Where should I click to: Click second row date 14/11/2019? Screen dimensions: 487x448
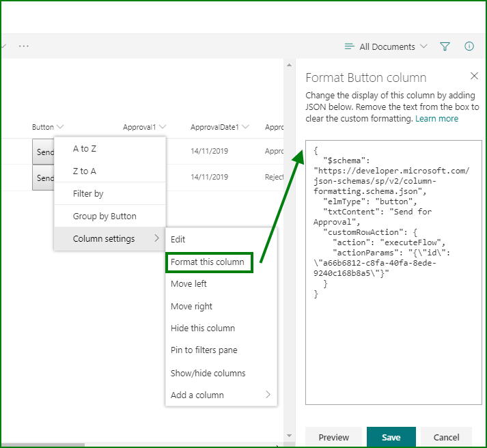click(209, 177)
